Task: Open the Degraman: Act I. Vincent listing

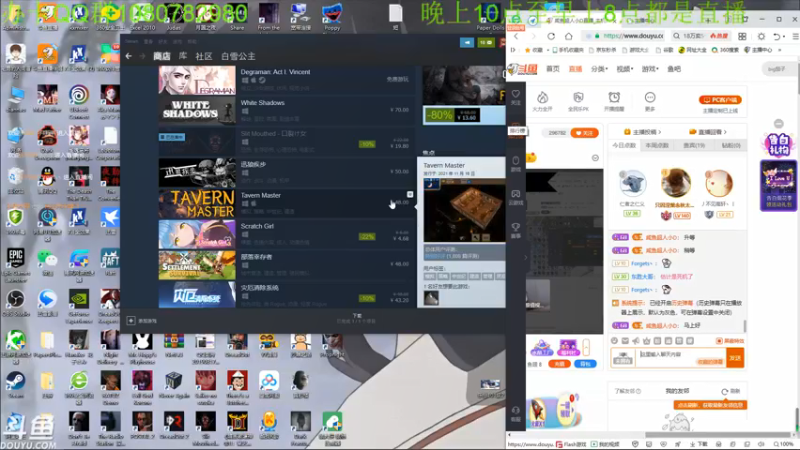Action: [286, 80]
